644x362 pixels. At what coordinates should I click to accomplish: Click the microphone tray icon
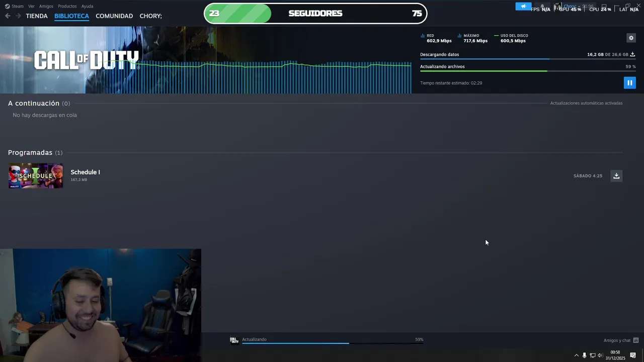pos(584,355)
